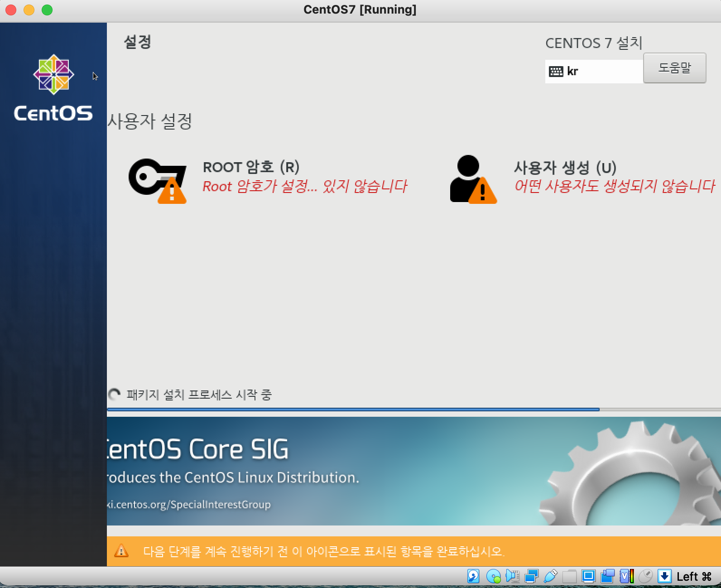
Task: Click the spinning progress indicator
Action: pyautogui.click(x=114, y=395)
